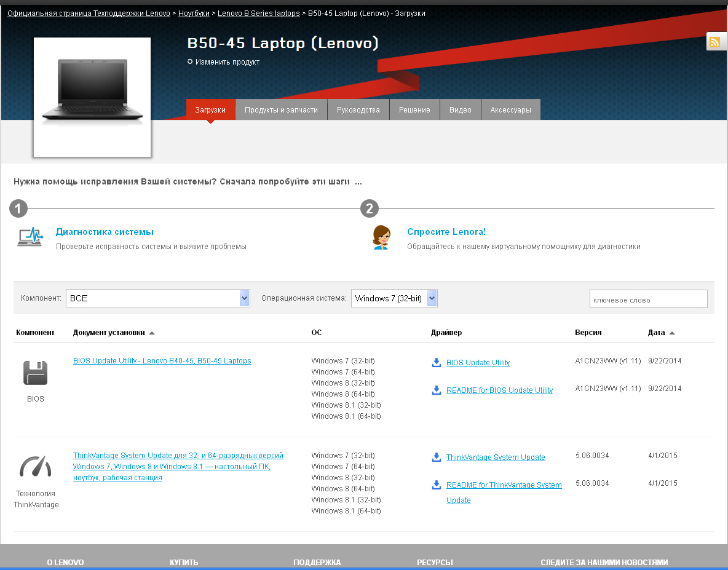The image size is (728, 570).
Task: Click the 'Версия' column header
Action: pos(588,332)
